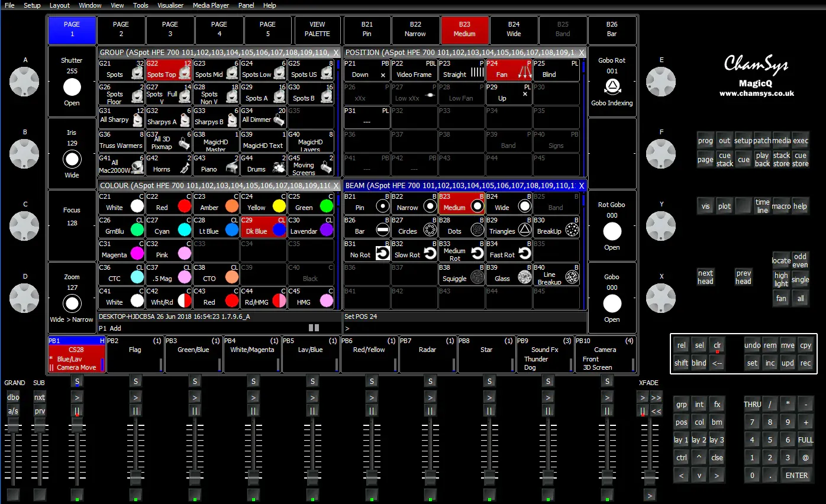Viewport: 826px width, 504px height.
Task: Choose the Circles gobo beam B27
Action: [x=414, y=227]
